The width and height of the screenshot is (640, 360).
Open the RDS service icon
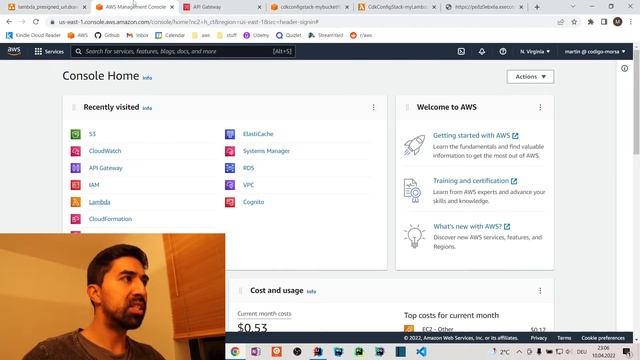point(230,168)
